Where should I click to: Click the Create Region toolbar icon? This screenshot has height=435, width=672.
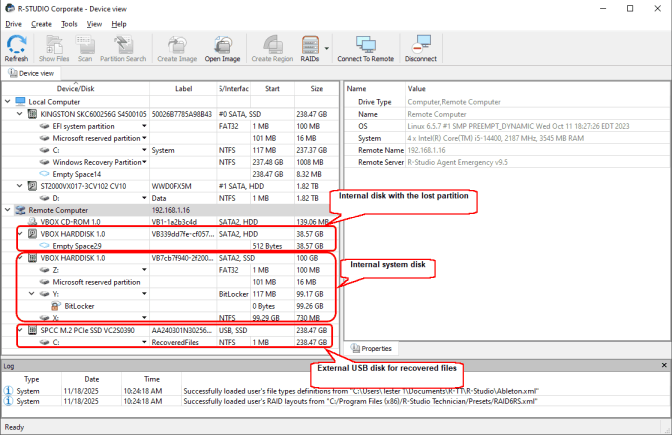pyautogui.click(x=271, y=47)
